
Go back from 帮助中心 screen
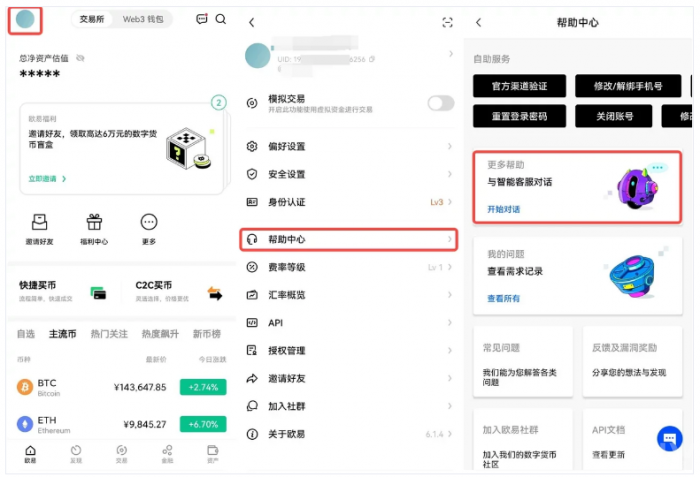coord(479,22)
